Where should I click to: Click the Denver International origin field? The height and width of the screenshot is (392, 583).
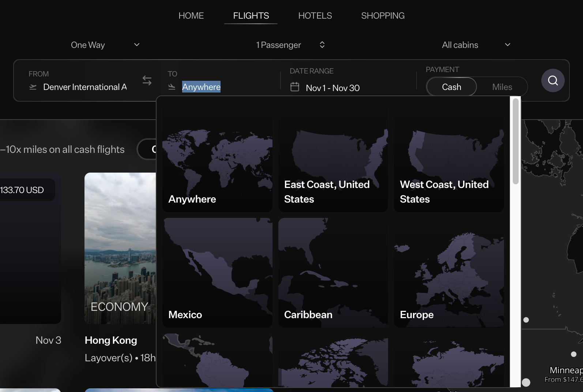(85, 87)
